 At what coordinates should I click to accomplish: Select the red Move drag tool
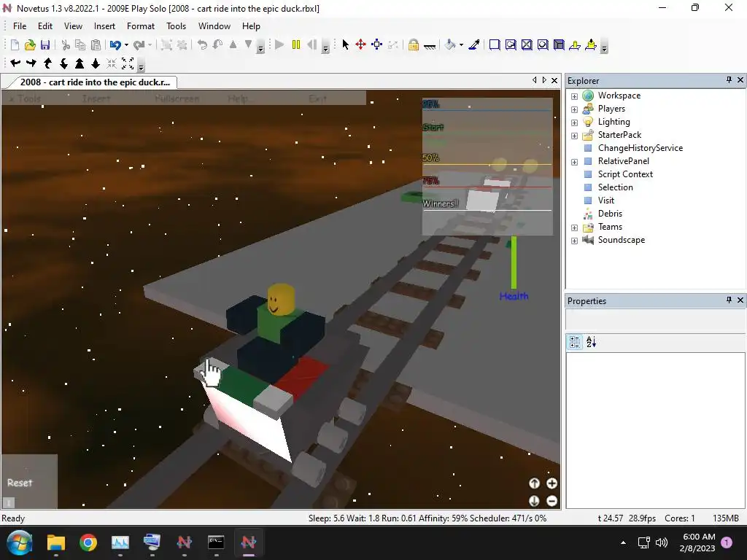click(360, 44)
